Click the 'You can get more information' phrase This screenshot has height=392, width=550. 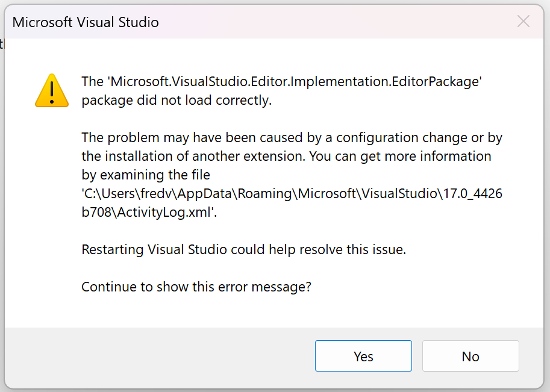pos(400,156)
